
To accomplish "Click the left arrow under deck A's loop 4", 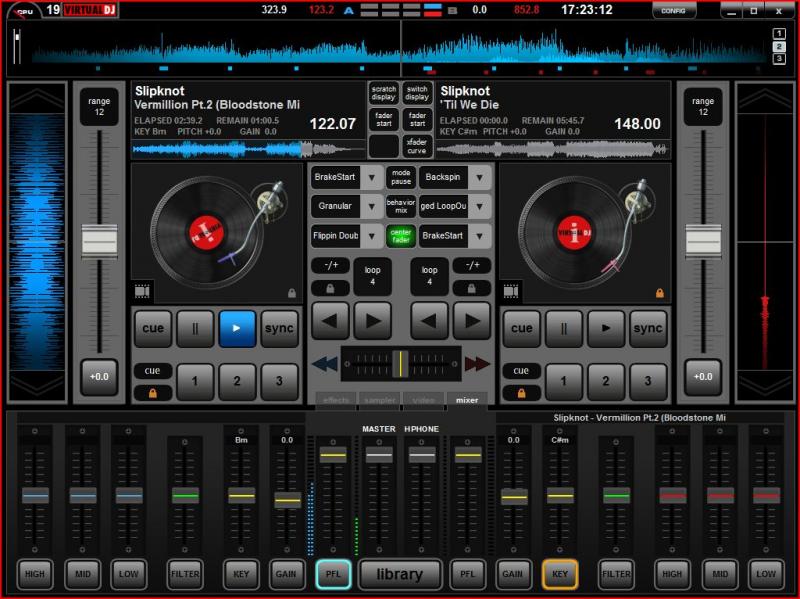I will point(330,321).
